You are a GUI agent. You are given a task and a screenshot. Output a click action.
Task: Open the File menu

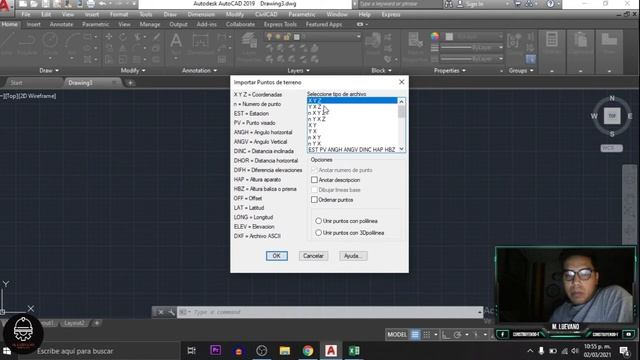point(26,14)
